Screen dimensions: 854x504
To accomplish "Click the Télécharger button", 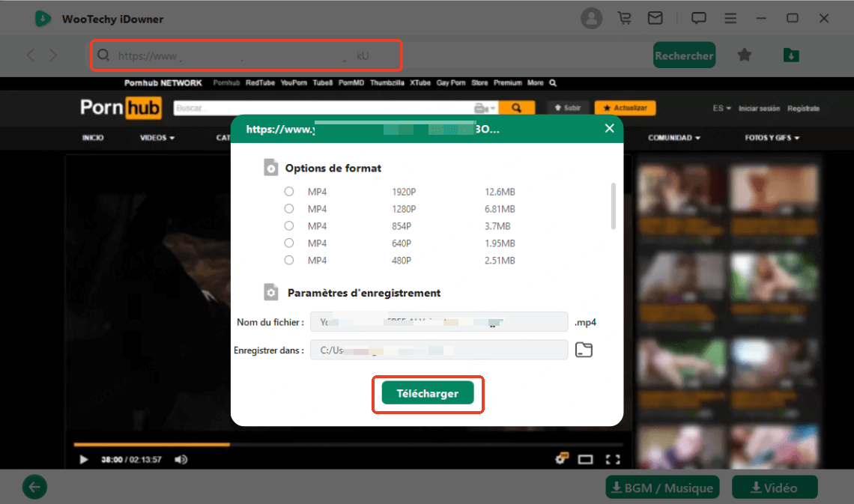I will (428, 392).
